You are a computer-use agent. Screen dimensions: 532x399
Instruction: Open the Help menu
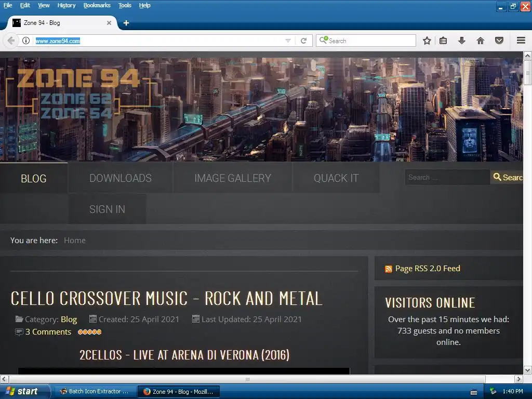point(144,5)
